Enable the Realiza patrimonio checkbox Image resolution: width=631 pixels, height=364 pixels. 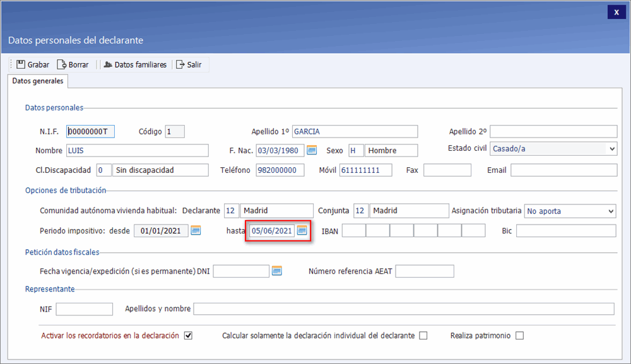point(519,336)
